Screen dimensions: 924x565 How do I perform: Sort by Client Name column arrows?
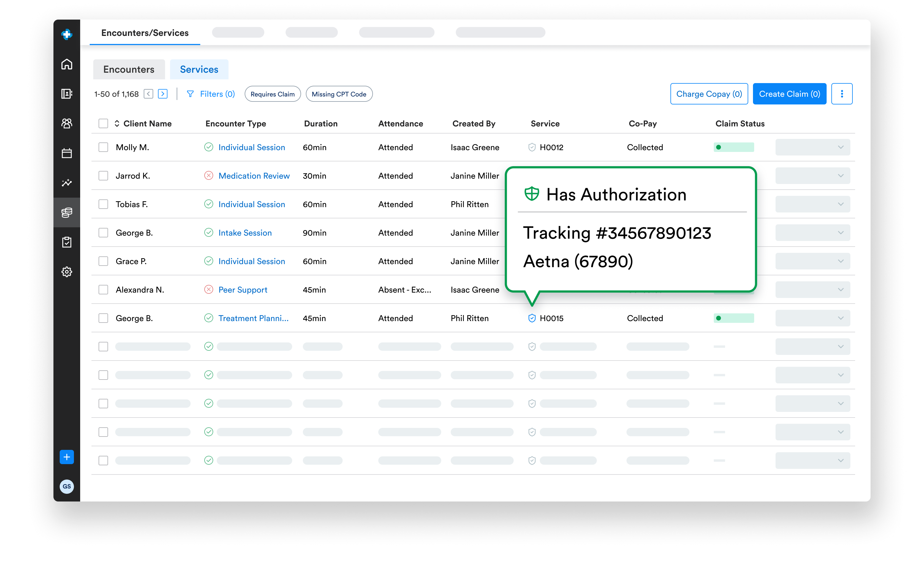tap(117, 124)
